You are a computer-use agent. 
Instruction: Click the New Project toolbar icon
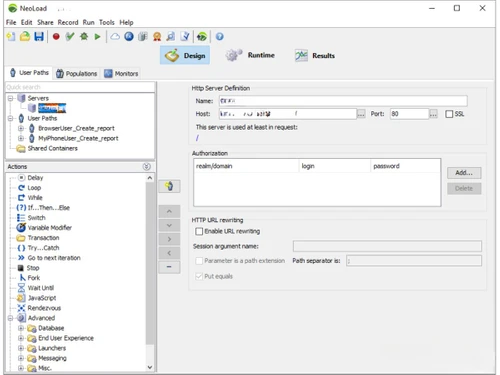[x=11, y=37]
